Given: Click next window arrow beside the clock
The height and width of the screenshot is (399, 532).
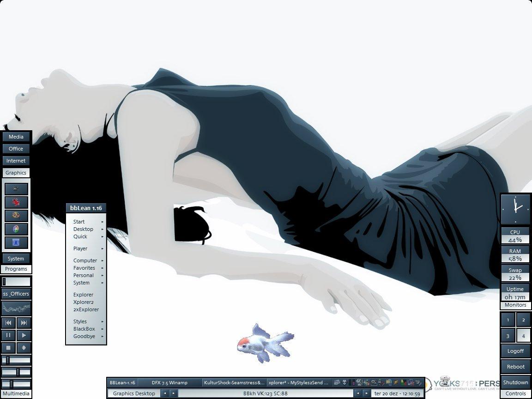Looking at the screenshot, I should coord(366,393).
